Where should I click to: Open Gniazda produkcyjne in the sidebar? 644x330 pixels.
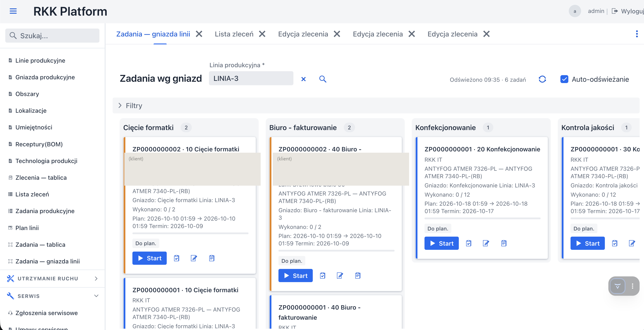coord(45,77)
